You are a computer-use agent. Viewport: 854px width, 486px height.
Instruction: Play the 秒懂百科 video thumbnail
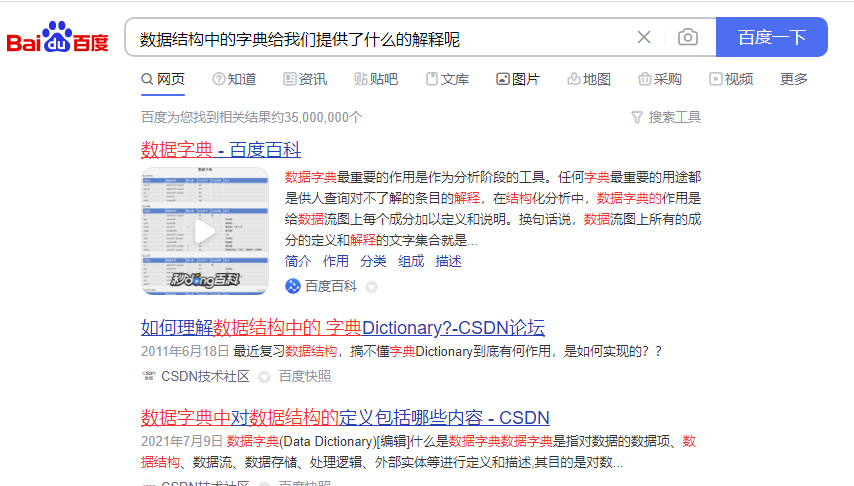(205, 232)
